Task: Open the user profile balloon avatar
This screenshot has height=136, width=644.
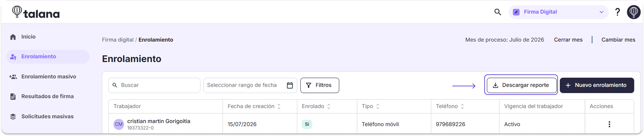Action: click(634, 12)
